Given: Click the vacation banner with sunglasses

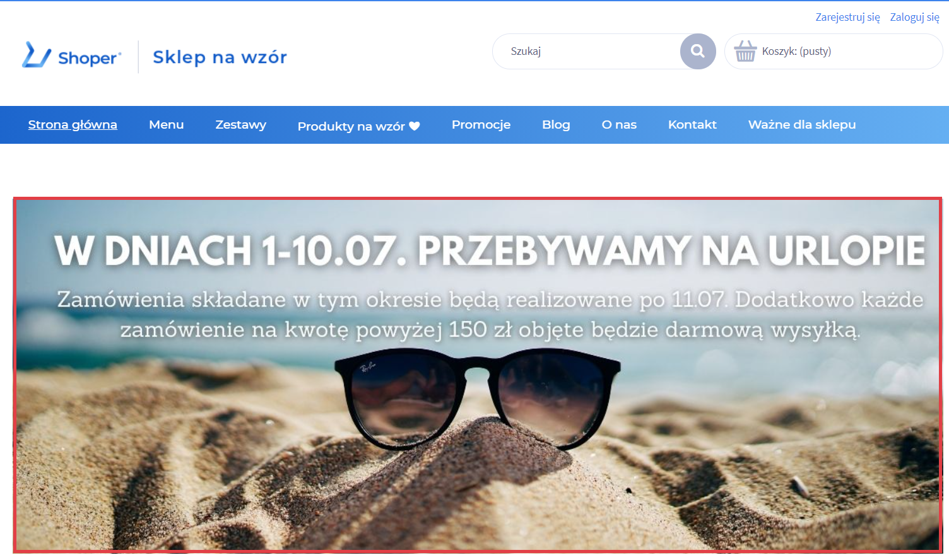Looking at the screenshot, I should (x=478, y=375).
